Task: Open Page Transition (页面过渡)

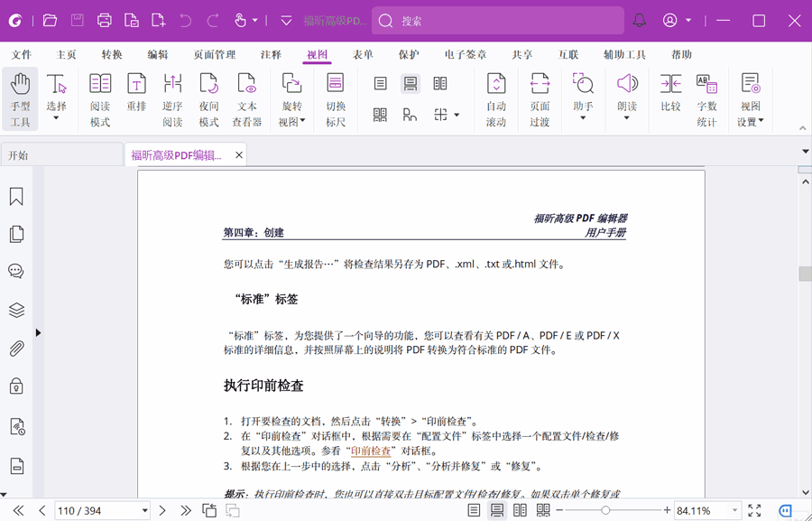Action: pyautogui.click(x=540, y=99)
